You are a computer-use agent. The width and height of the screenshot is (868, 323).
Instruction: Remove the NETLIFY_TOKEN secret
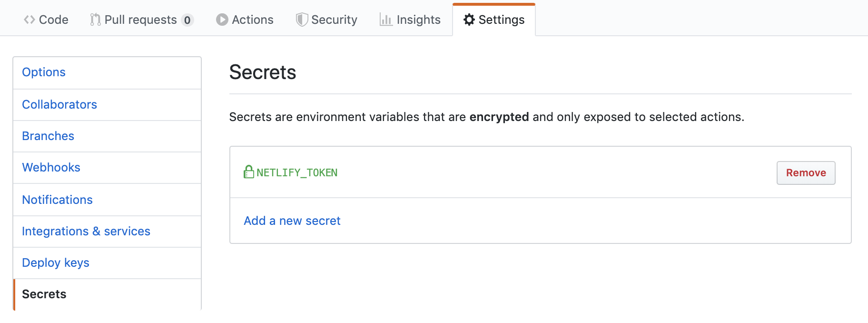(x=806, y=173)
